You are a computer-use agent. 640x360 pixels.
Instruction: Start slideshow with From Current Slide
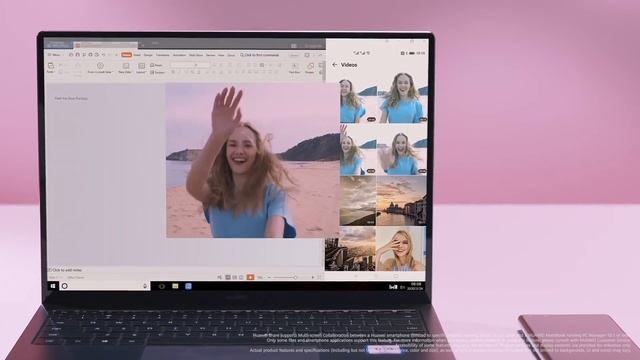pyautogui.click(x=100, y=68)
